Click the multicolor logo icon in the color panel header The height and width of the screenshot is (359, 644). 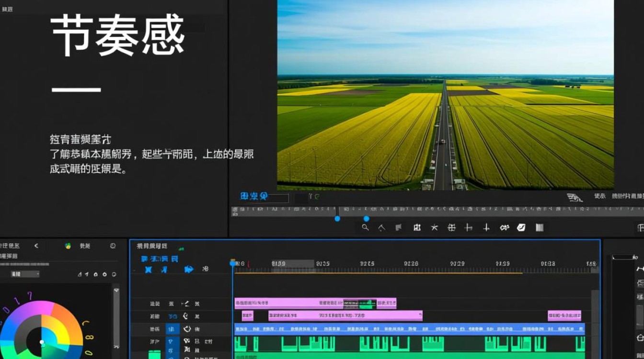tap(68, 246)
